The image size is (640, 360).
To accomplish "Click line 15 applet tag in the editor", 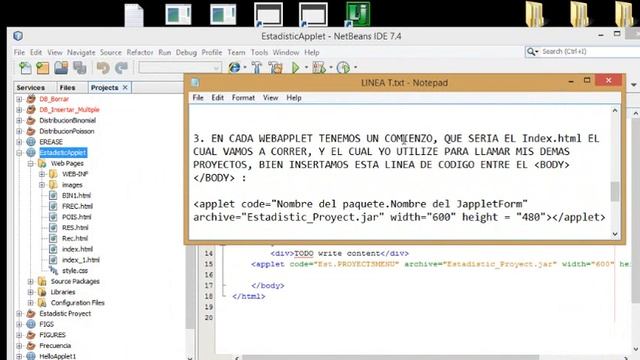I will coord(441,264).
